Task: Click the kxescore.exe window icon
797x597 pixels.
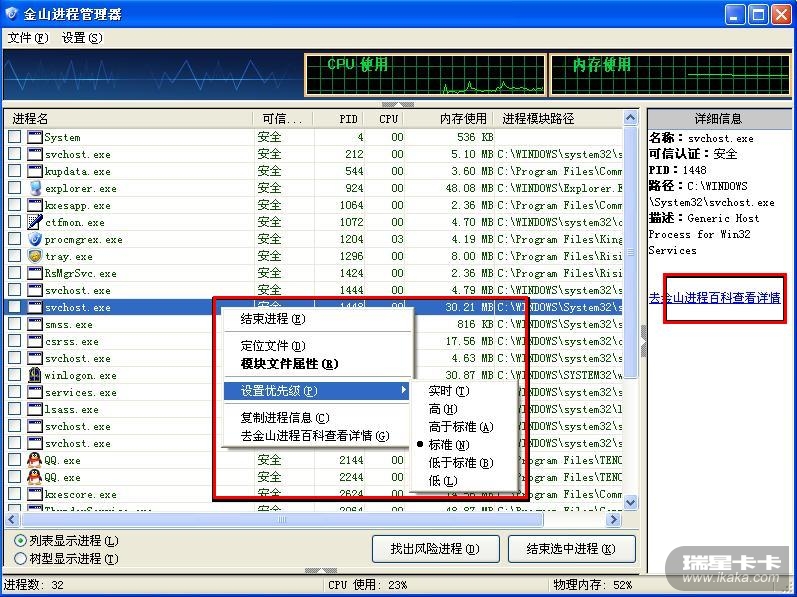Action: coord(35,494)
